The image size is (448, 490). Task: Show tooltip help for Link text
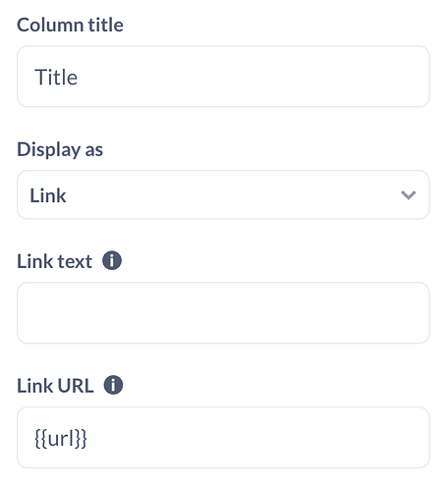tap(112, 260)
